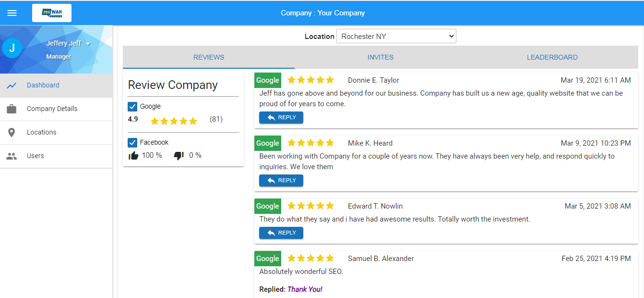
Task: Click the Google badge on Edward T. Nowlin review
Action: click(268, 206)
